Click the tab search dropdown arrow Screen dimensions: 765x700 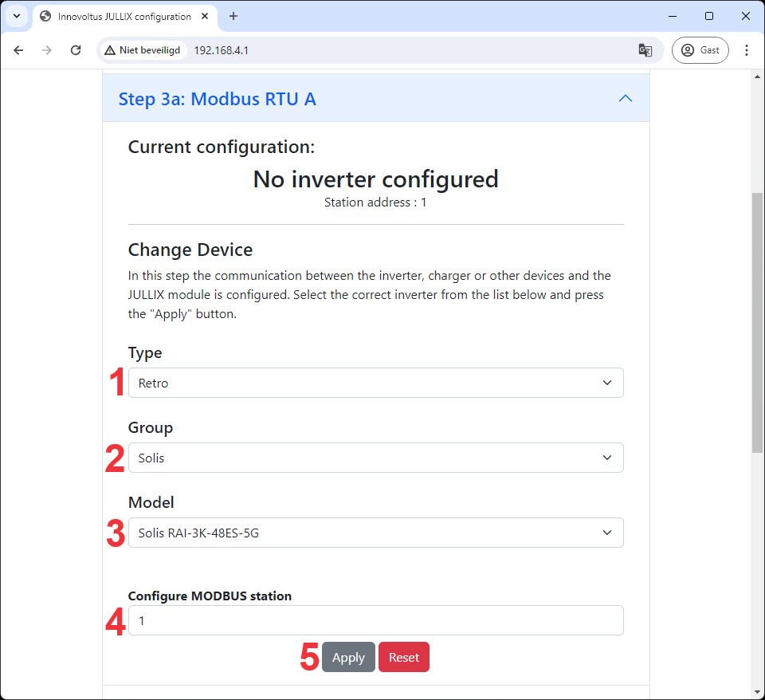click(16, 16)
